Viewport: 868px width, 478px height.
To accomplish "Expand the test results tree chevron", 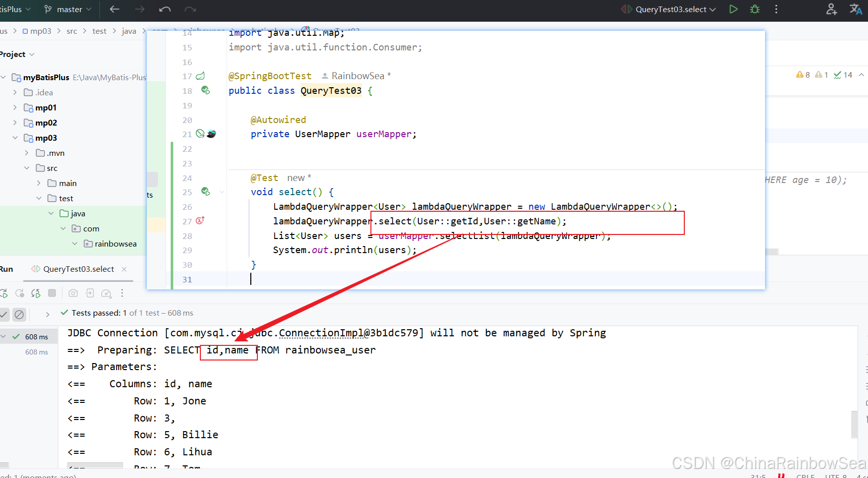I will [47, 314].
